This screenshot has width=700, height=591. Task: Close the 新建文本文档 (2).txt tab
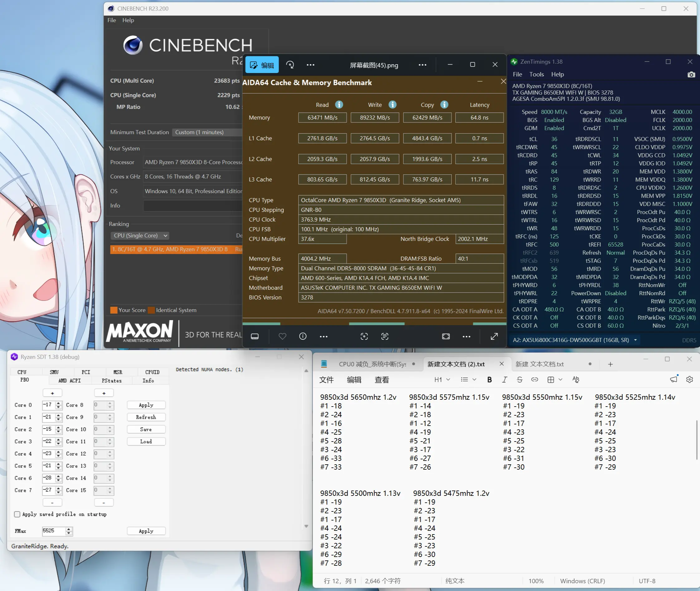pos(501,364)
